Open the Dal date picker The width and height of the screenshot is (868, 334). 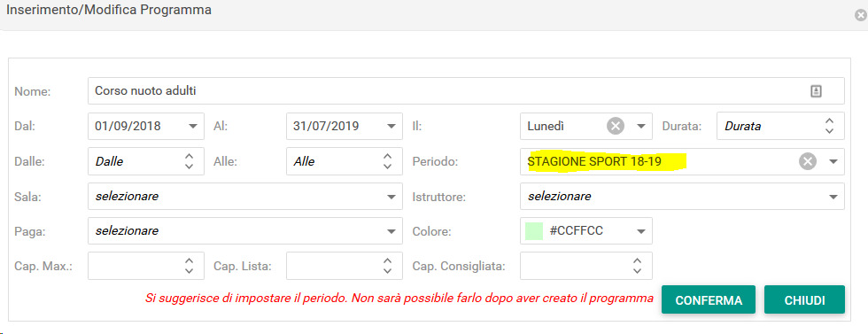[193, 127]
